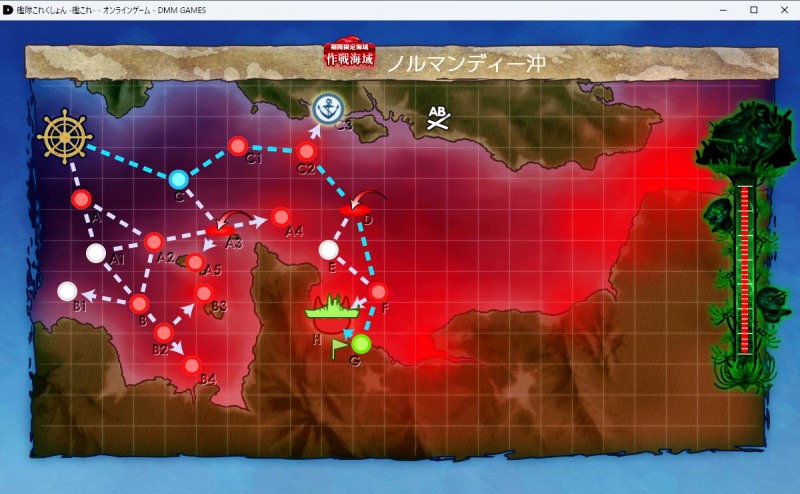Click the red whirlpool node A3
This screenshot has width=800, height=494.
pos(220,231)
